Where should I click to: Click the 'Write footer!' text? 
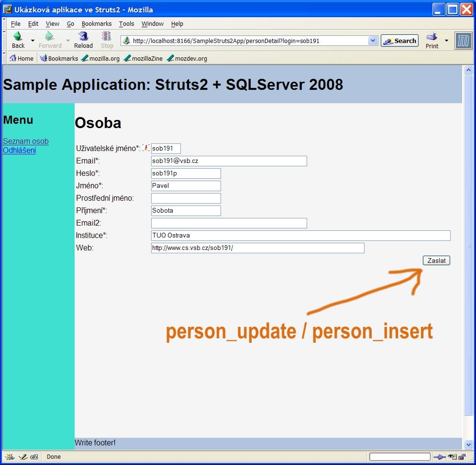[x=95, y=443]
